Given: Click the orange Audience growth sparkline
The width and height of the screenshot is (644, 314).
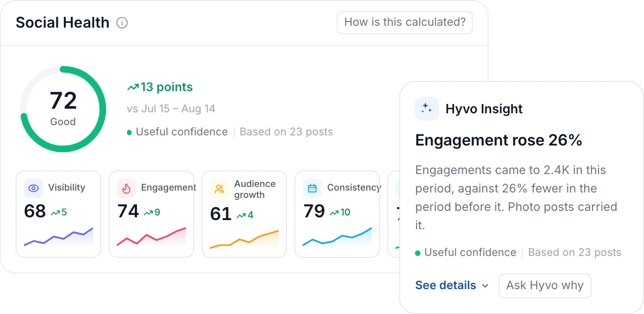Looking at the screenshot, I should click(x=244, y=239).
